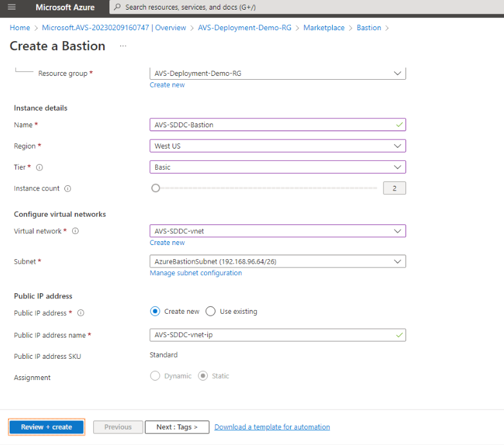Open the Resource group dropdown
Screen dimensions: 504x445
(x=277, y=73)
